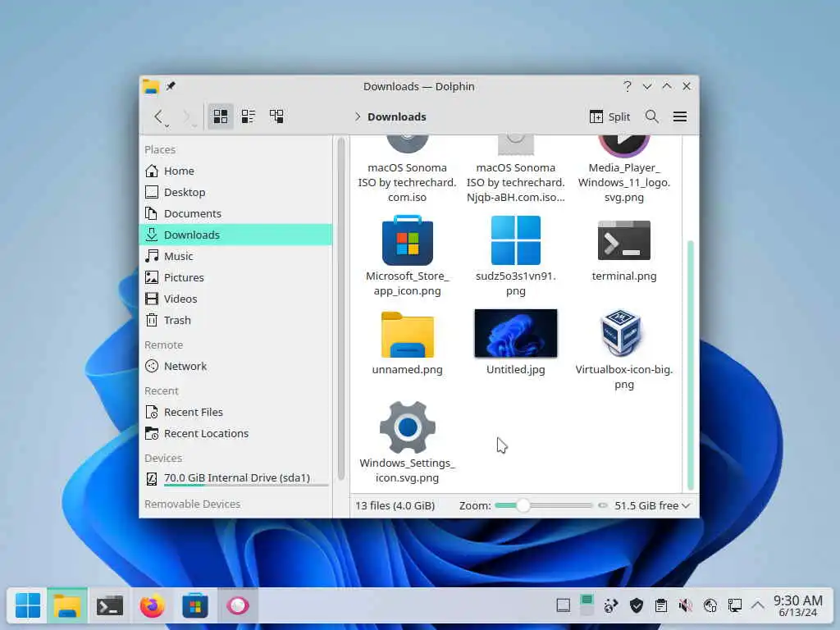Select terminal.png file

[624, 250]
